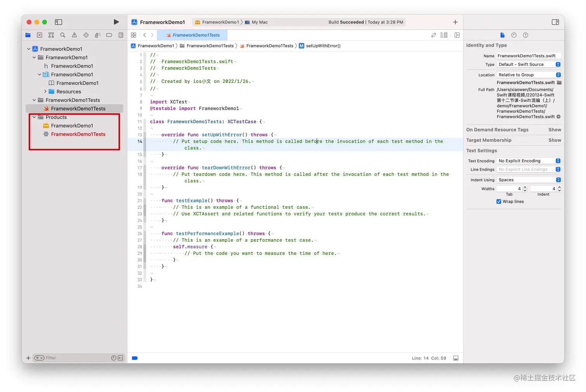Show only source-controlled files filter
This screenshot has height=392, width=586.
click(x=120, y=358)
